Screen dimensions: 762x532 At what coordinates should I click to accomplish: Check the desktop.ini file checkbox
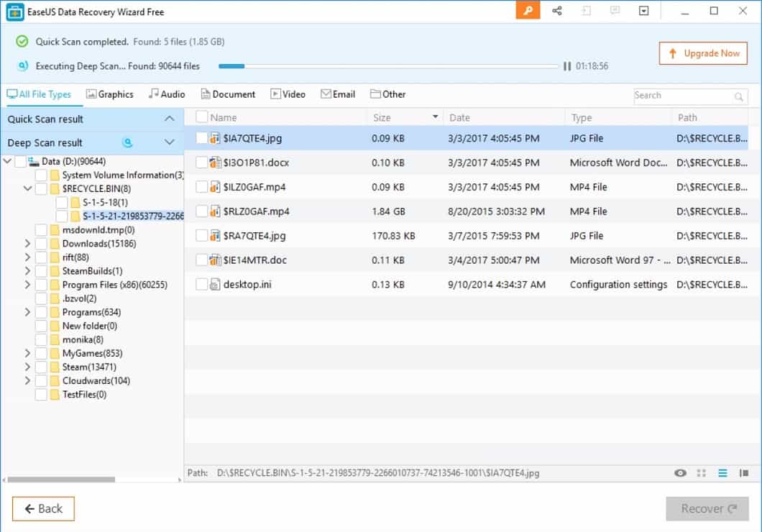(202, 284)
